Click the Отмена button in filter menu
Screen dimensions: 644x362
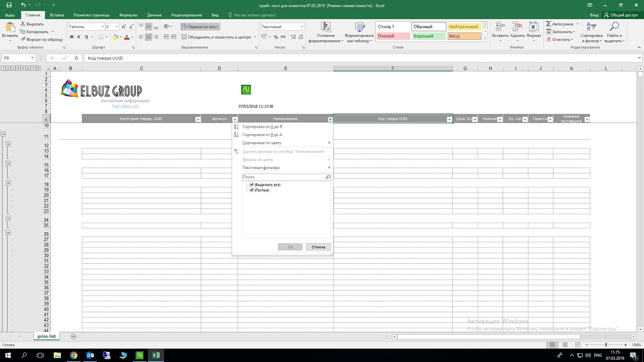[318, 247]
